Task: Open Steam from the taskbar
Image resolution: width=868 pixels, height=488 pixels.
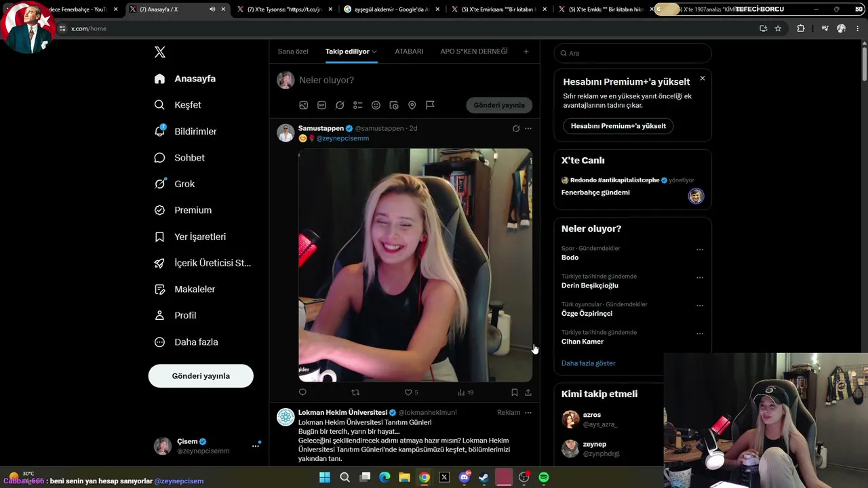Action: [x=484, y=477]
